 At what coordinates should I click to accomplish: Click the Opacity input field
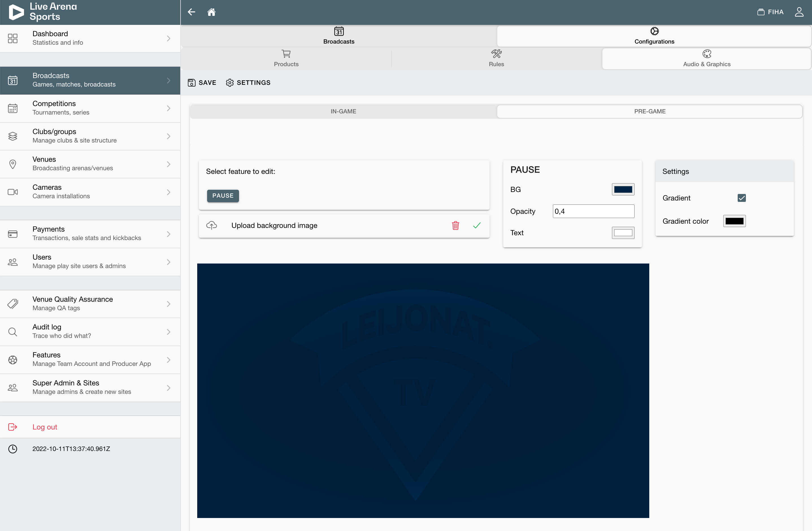click(x=593, y=211)
